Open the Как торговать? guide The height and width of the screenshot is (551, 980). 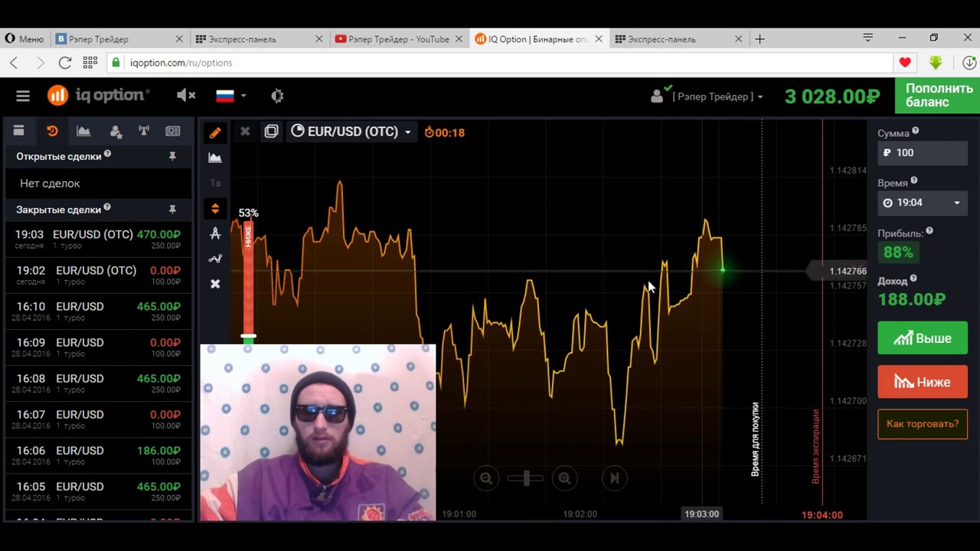[923, 423]
